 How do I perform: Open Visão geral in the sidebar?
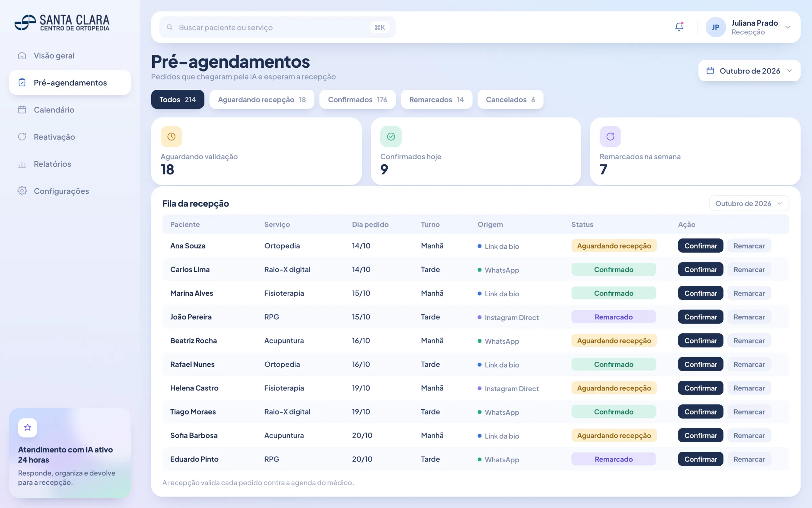click(70, 55)
